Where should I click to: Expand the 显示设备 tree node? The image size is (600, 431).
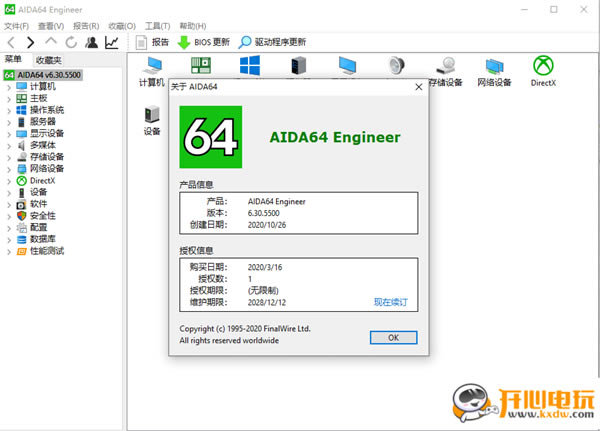click(9, 134)
